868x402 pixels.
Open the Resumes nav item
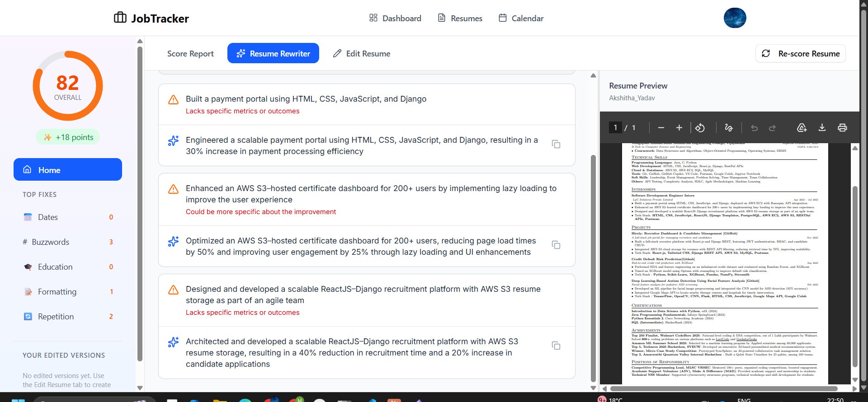[x=460, y=18]
